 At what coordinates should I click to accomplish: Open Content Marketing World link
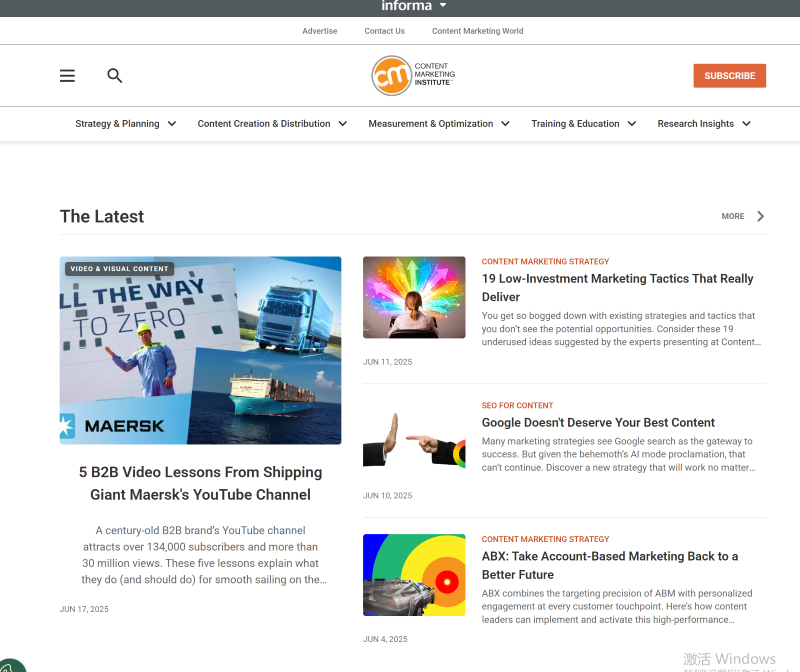point(478,31)
